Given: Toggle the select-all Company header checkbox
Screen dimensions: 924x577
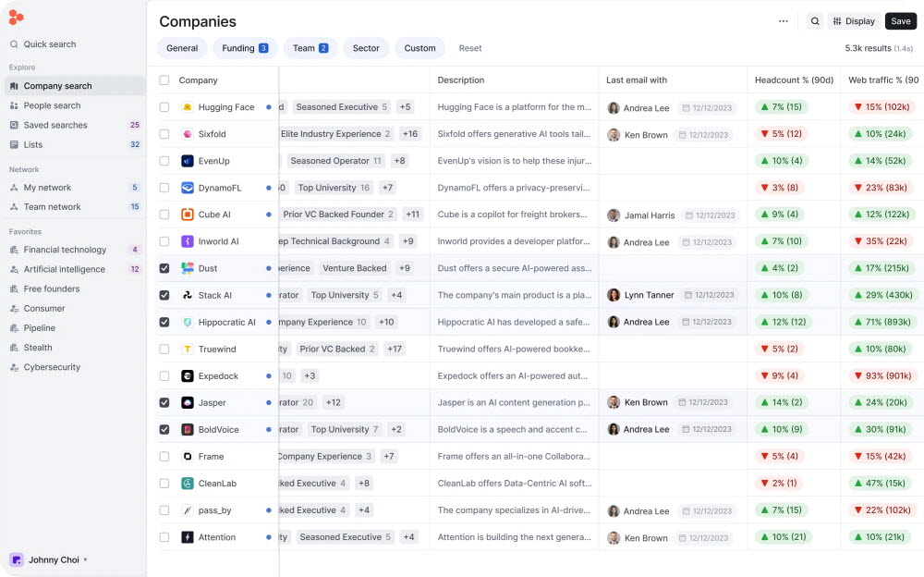Looking at the screenshot, I should pos(164,80).
